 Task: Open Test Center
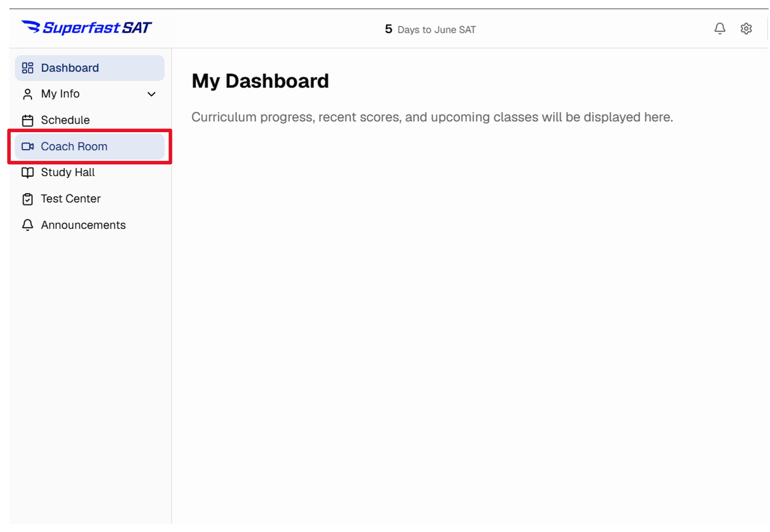[x=90, y=199]
